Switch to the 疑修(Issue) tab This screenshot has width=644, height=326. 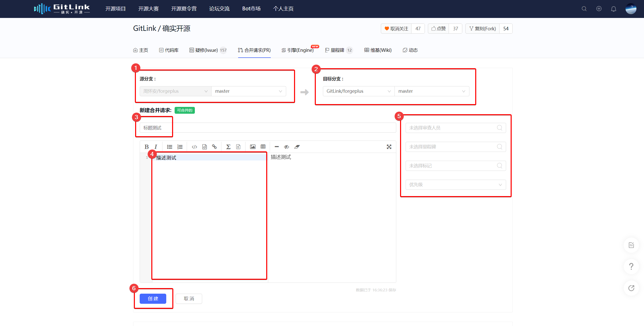(208, 50)
